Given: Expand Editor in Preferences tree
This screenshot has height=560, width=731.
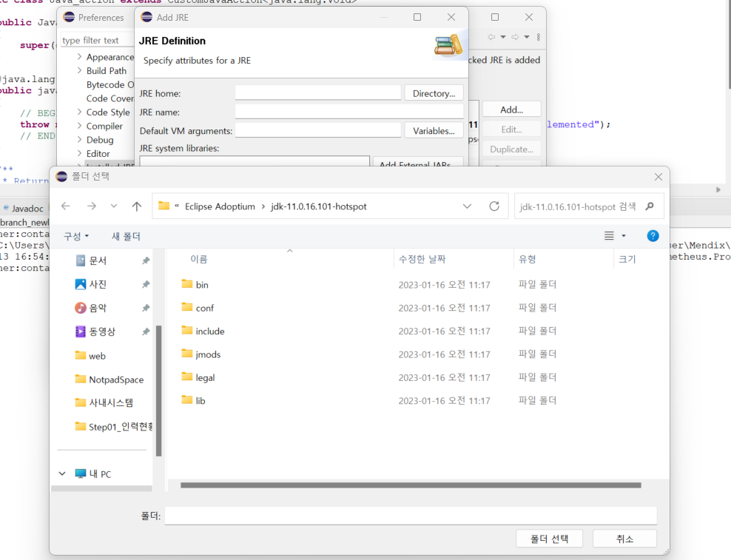Looking at the screenshot, I should click(x=79, y=153).
